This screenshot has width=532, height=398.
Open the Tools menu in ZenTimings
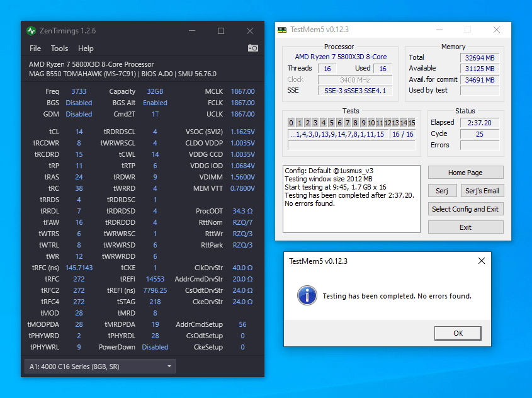59,48
